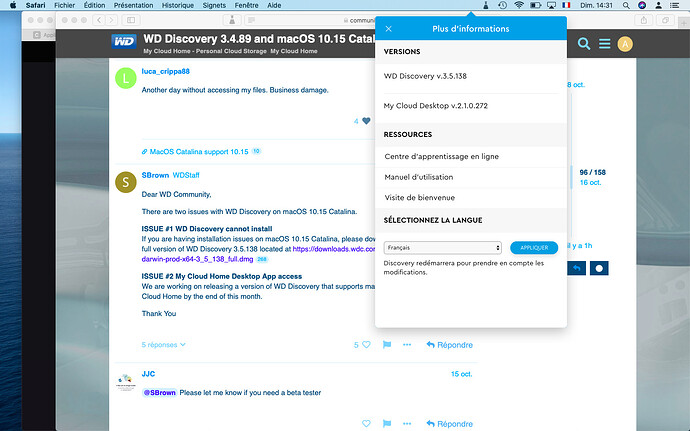Click Répondre on SBrown's post
The height and width of the screenshot is (431, 690).
449,345
